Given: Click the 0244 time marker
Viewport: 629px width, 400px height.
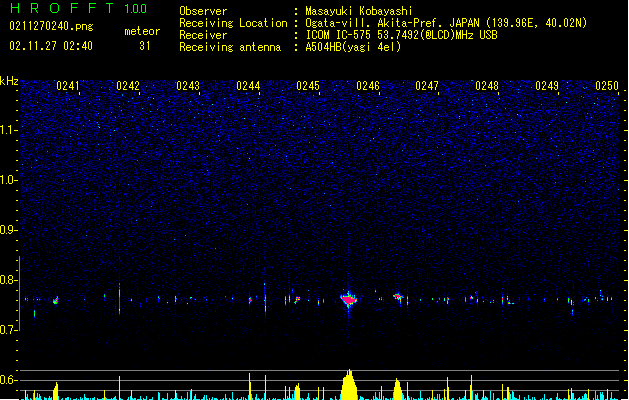Looking at the screenshot, I should pos(248,86).
